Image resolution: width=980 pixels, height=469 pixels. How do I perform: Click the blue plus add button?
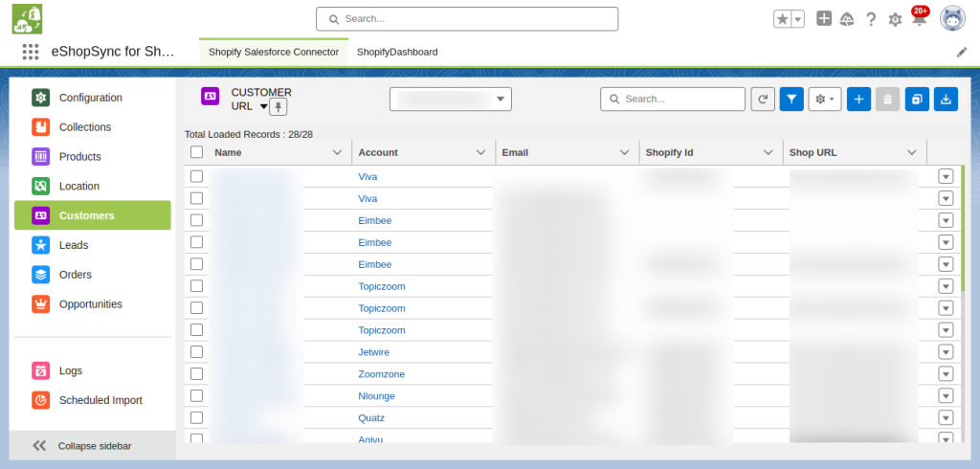[858, 99]
